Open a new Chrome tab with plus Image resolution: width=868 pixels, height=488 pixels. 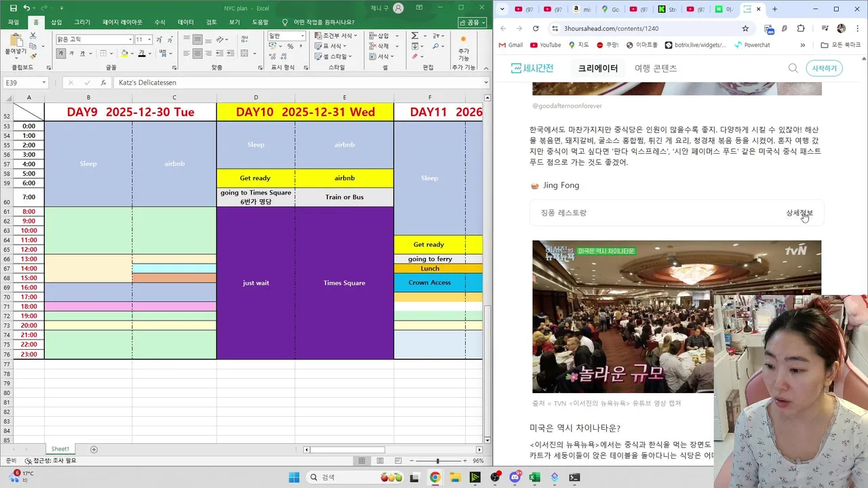(x=775, y=9)
